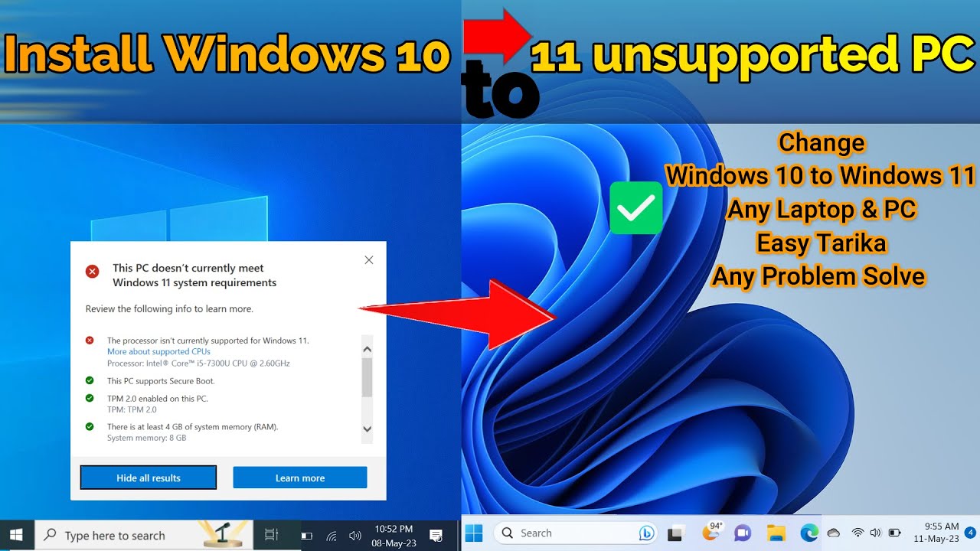Click the 'Processor: Intel Core i5-7300U' line
The width and height of the screenshot is (980, 551).
198,363
